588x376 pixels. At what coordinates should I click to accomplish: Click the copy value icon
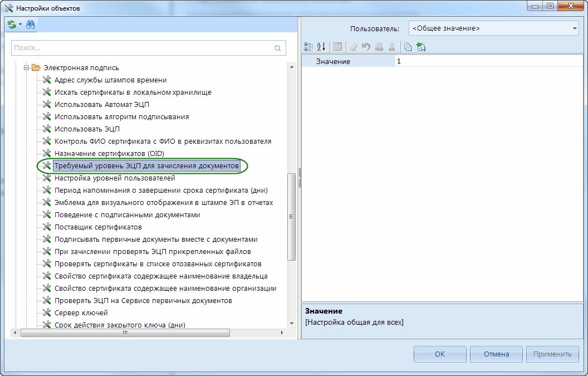(x=408, y=47)
